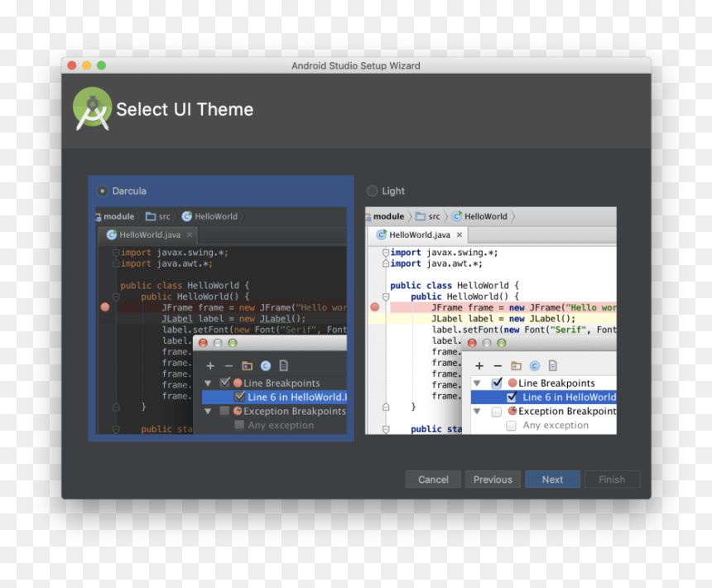The image size is (712, 588).
Task: Fold HelloWorld() constructor in Light editor gutter
Action: point(386,296)
